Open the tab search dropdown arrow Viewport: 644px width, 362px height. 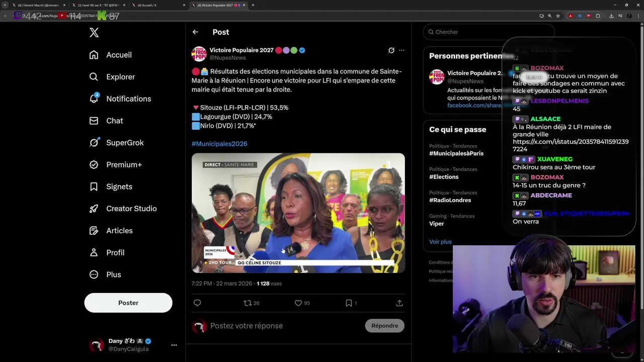click(5, 5)
